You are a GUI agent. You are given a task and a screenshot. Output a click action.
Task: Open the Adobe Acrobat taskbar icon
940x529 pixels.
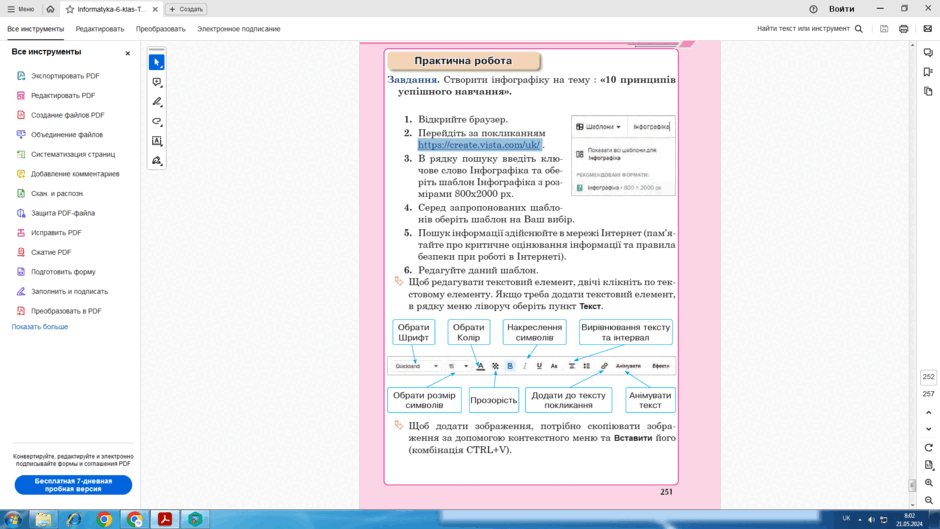point(165,519)
